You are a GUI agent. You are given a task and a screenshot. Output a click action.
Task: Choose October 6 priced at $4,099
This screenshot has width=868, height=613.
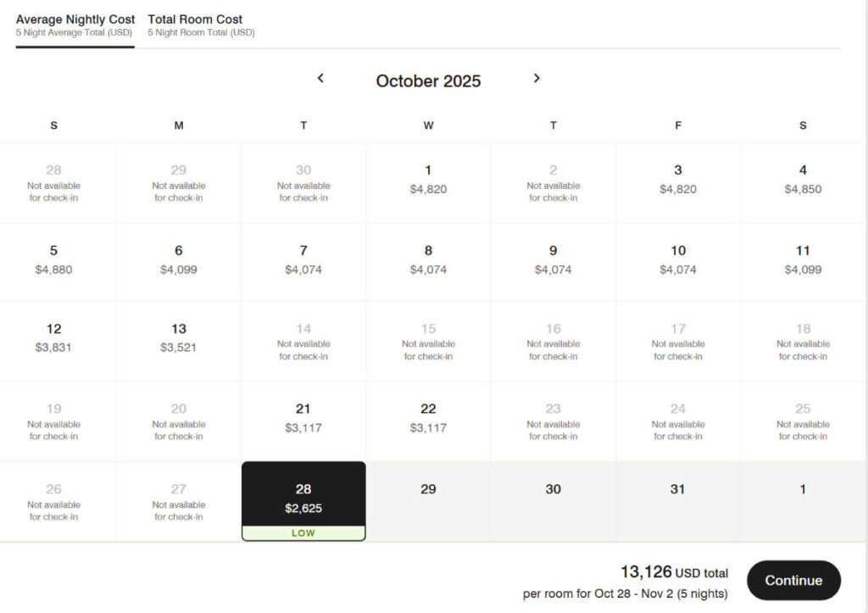[178, 259]
